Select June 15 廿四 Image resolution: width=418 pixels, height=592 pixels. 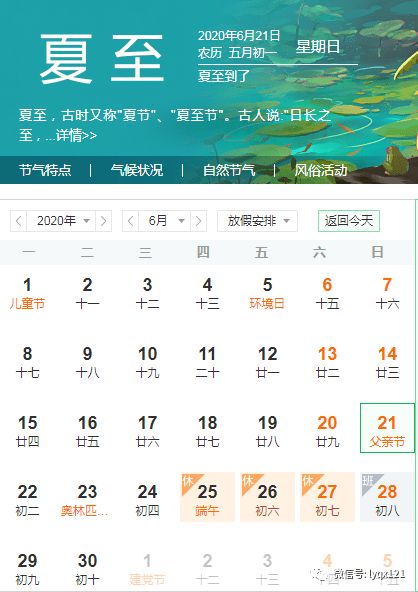click(x=27, y=432)
